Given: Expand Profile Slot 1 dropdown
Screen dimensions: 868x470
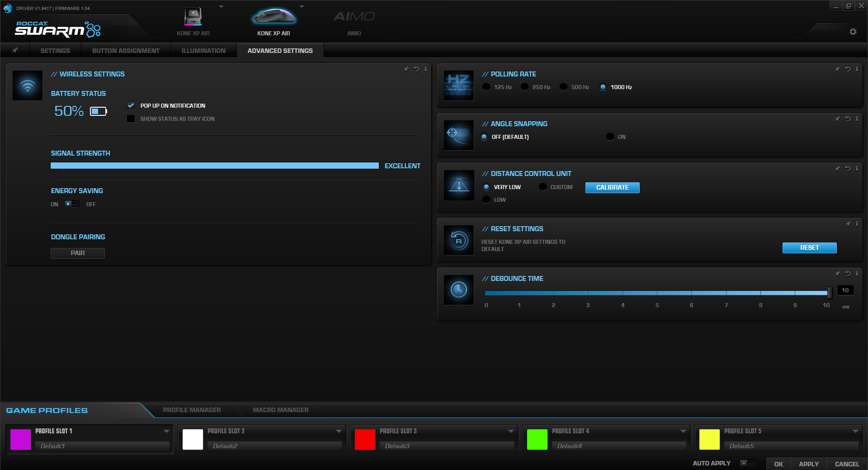Looking at the screenshot, I should click(166, 431).
